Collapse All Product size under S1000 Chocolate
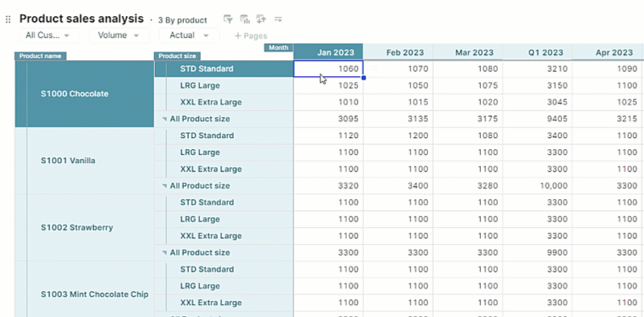644x317 pixels. click(165, 119)
